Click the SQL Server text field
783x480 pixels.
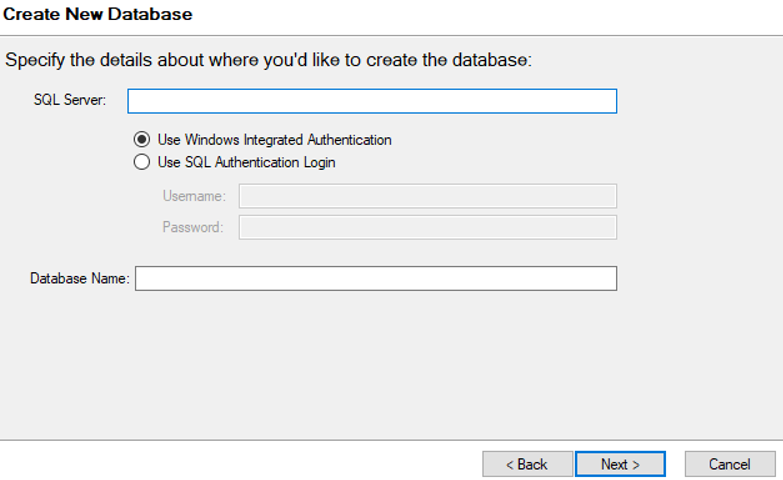[x=371, y=101]
